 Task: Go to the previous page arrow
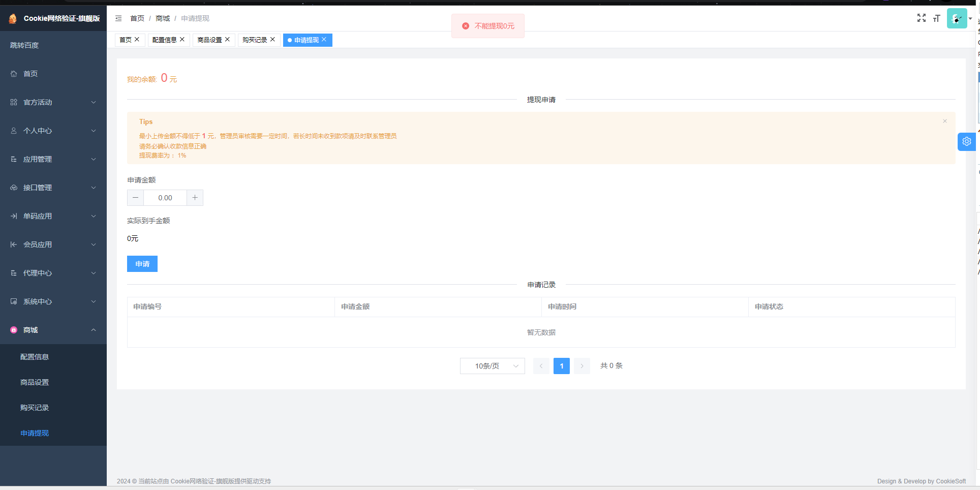pyautogui.click(x=541, y=366)
